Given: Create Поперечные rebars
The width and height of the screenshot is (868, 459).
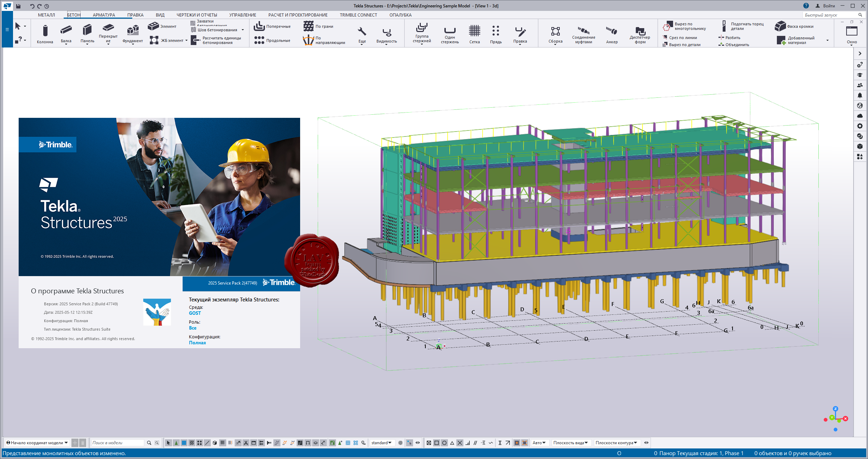Looking at the screenshot, I should [272, 26].
